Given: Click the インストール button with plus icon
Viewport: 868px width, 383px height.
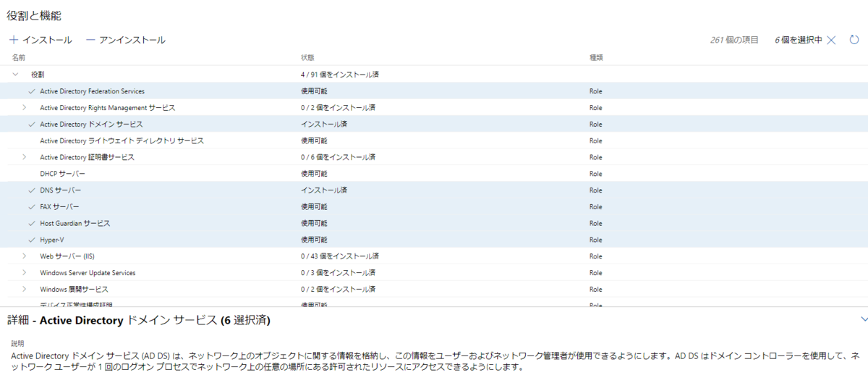Looking at the screenshot, I should [41, 40].
